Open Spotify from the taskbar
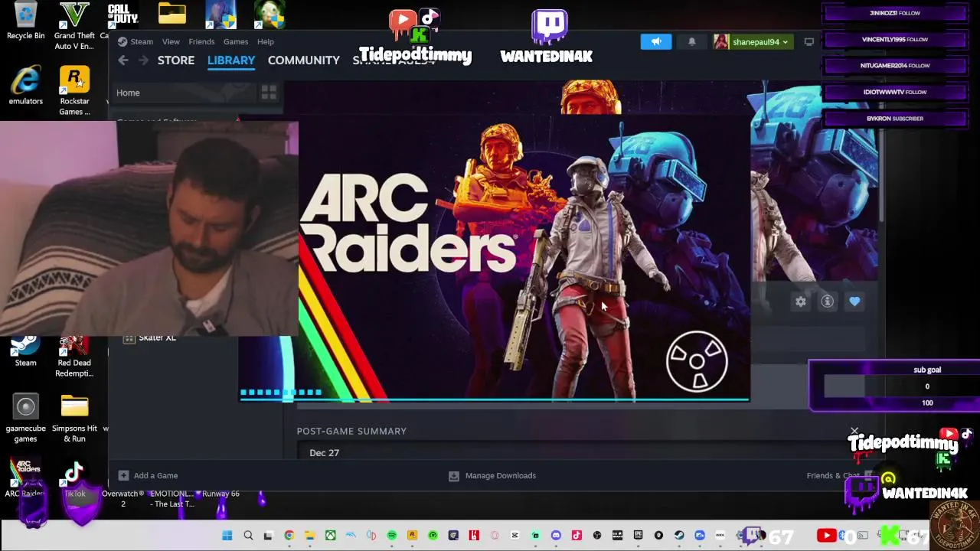The width and height of the screenshot is (980, 551). tap(391, 536)
